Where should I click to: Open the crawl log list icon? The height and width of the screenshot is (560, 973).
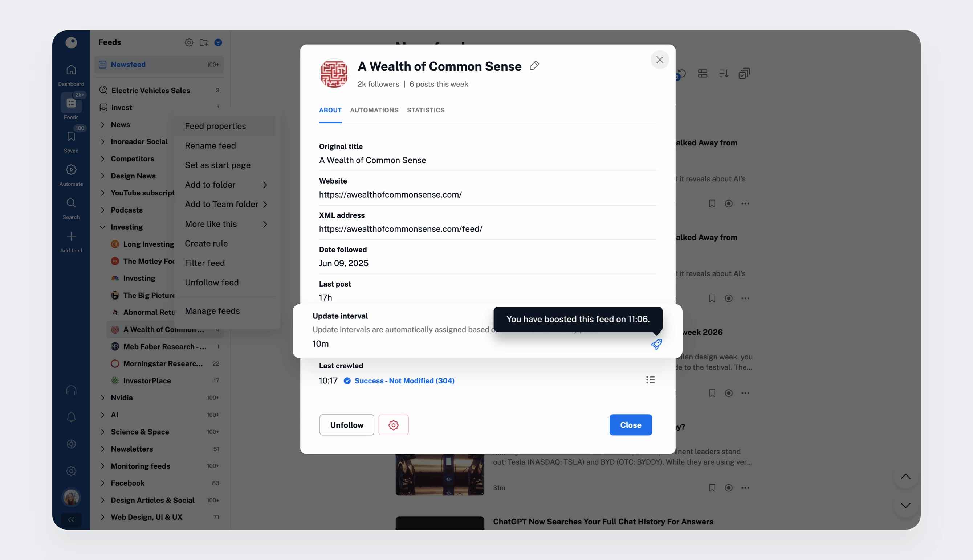tap(650, 380)
